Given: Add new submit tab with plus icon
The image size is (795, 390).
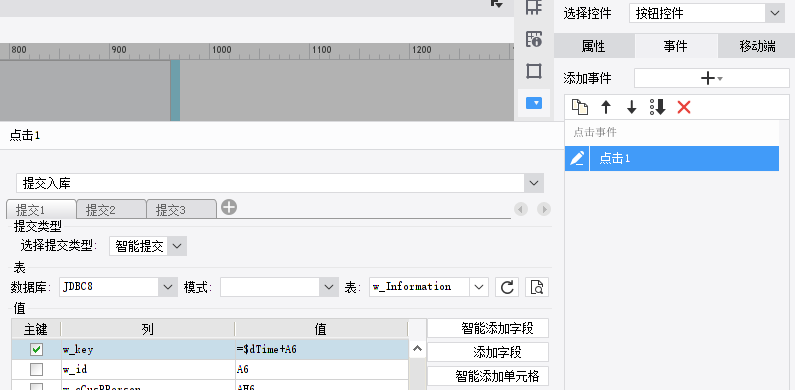Looking at the screenshot, I should coord(229,207).
